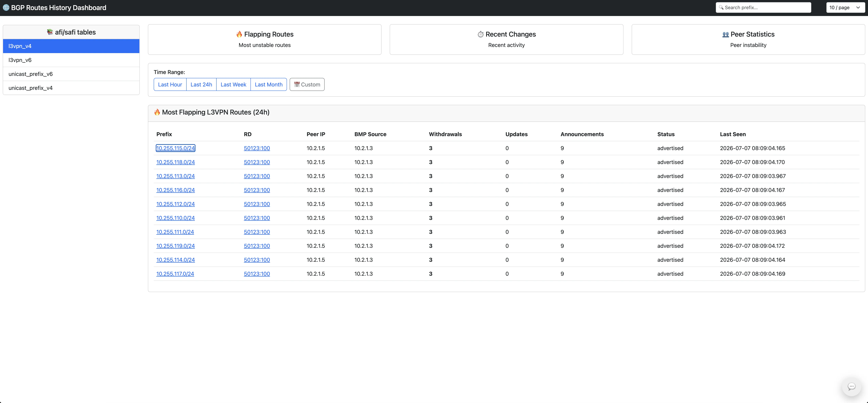Click the Withdrawals column header
This screenshot has width=868, height=403.
pyautogui.click(x=445, y=134)
